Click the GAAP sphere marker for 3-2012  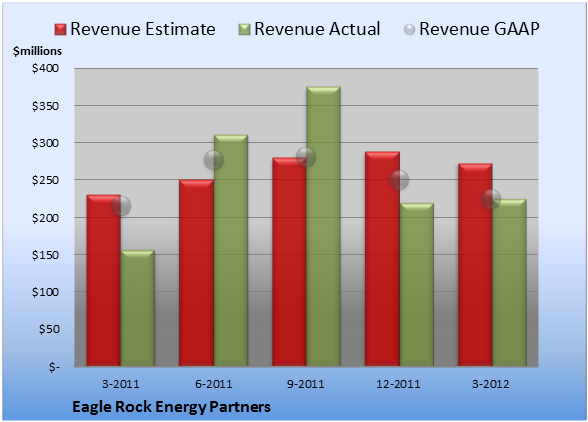click(491, 198)
